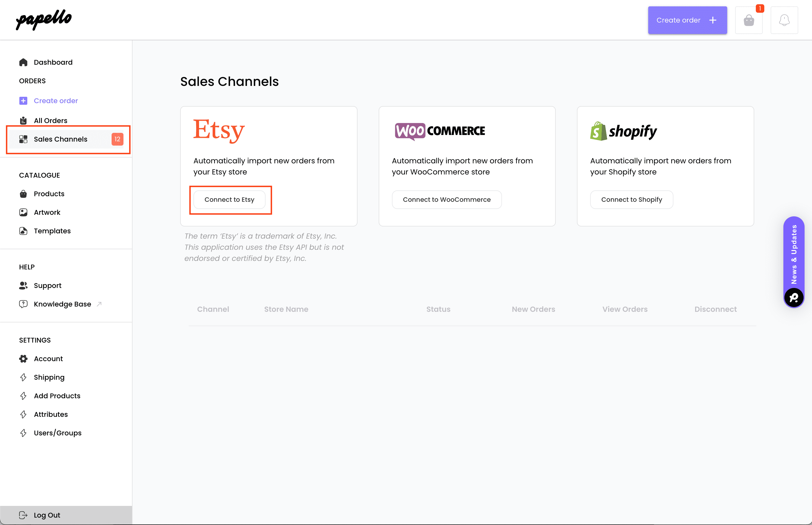The image size is (812, 525).
Task: Click the Store Name column header
Action: point(286,309)
